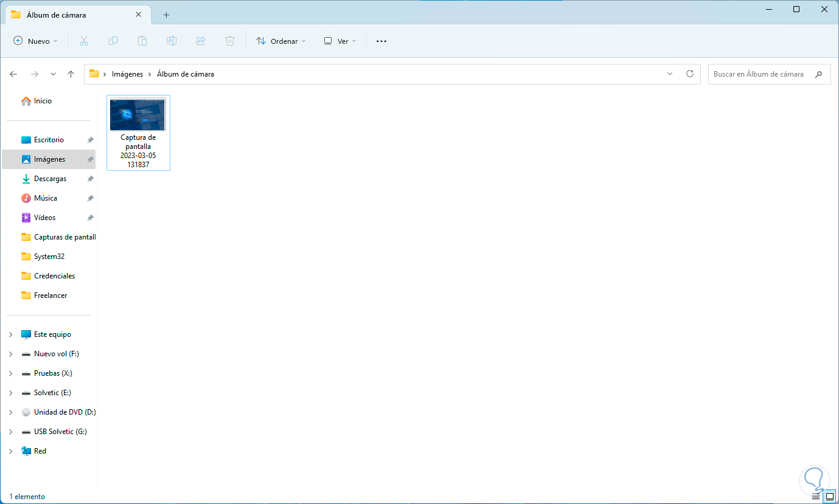Click Álbum de cámara breadcrumb
The width and height of the screenshot is (839, 504).
(186, 74)
